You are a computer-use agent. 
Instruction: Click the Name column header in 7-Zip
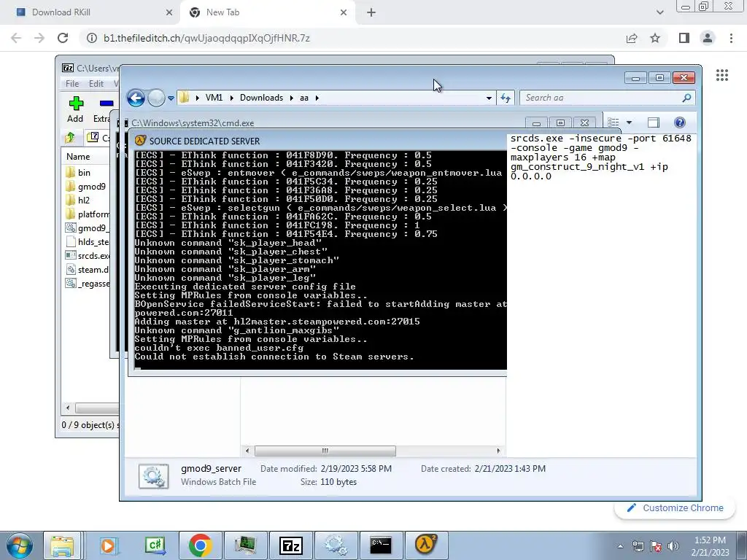(78, 157)
